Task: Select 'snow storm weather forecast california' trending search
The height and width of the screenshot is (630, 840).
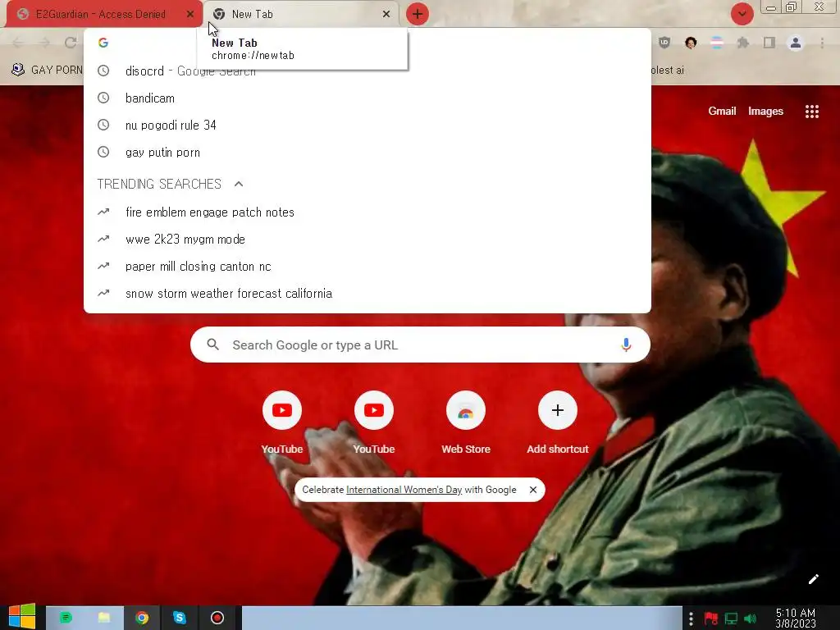Action: click(367, 294)
